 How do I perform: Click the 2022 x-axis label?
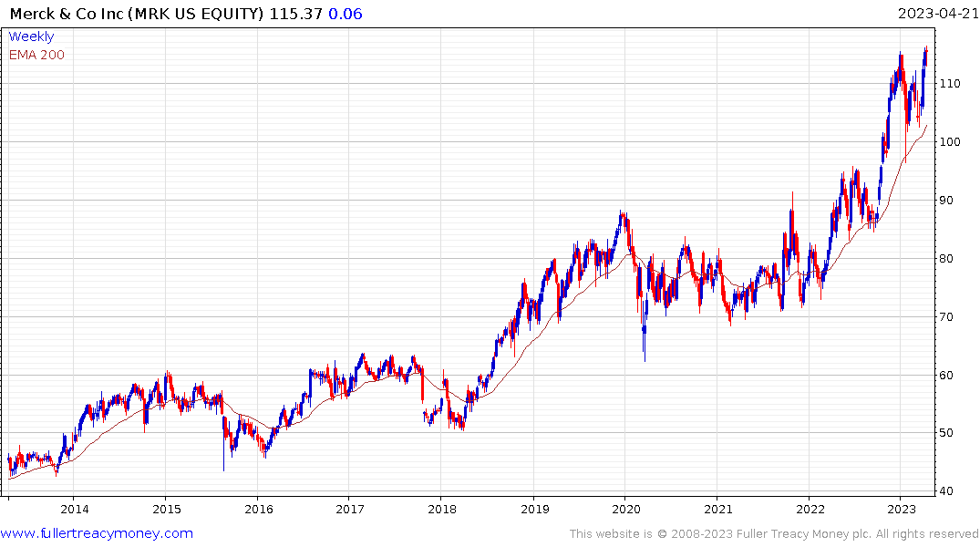[810, 509]
